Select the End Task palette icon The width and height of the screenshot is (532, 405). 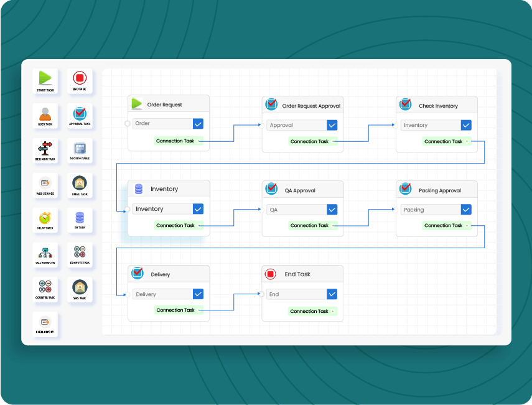80,78
